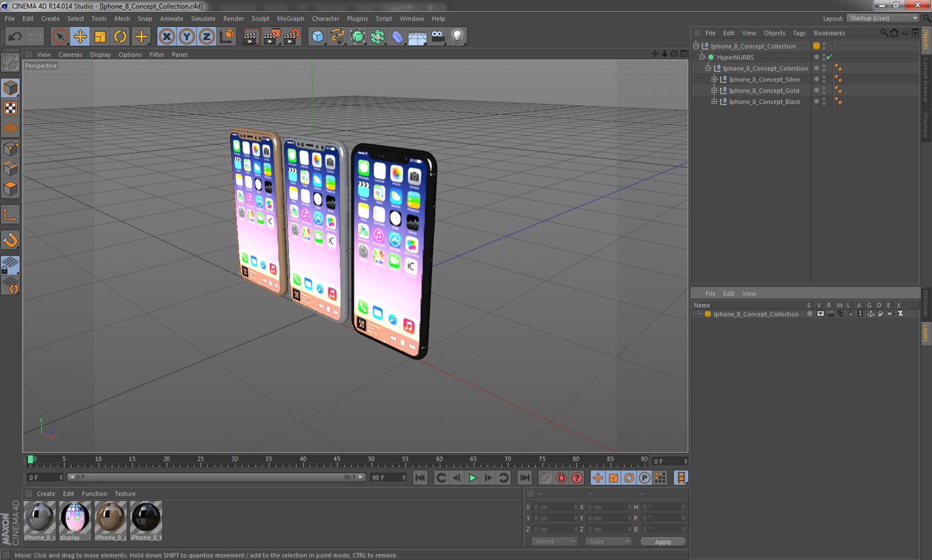The height and width of the screenshot is (560, 932).
Task: Open the Simulate menu
Action: coord(203,18)
